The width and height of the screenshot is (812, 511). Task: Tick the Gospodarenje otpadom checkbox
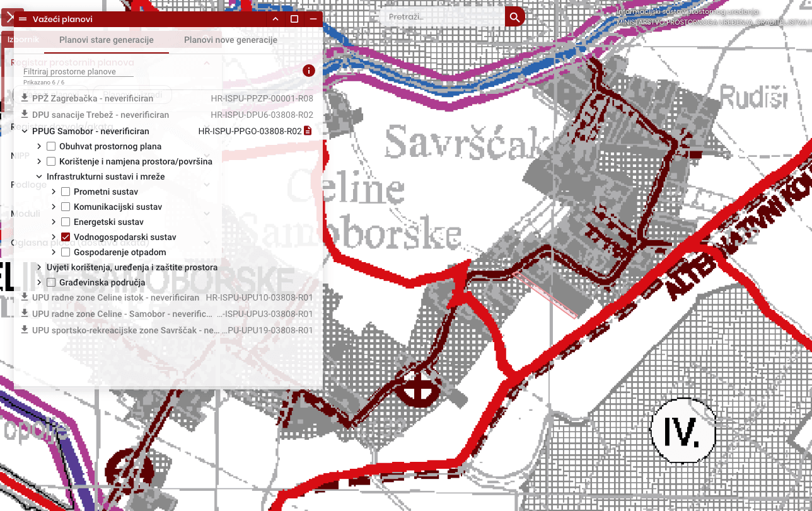pyautogui.click(x=66, y=252)
